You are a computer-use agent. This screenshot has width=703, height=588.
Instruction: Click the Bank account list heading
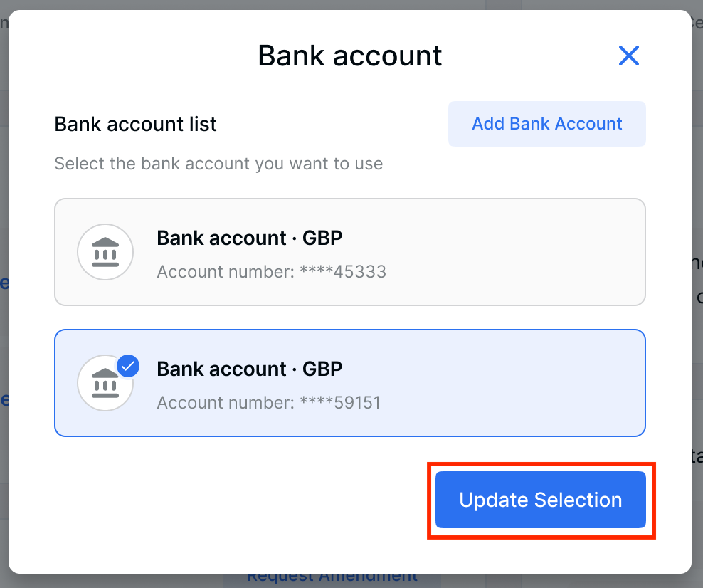[134, 124]
